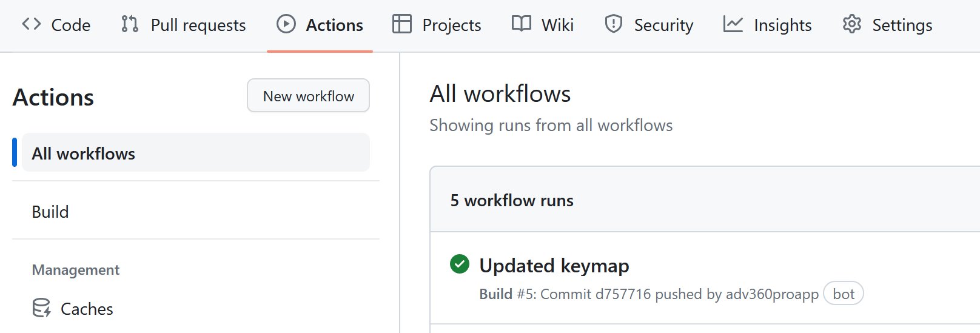980x333 pixels.
Task: Create a New workflow
Action: coord(308,96)
